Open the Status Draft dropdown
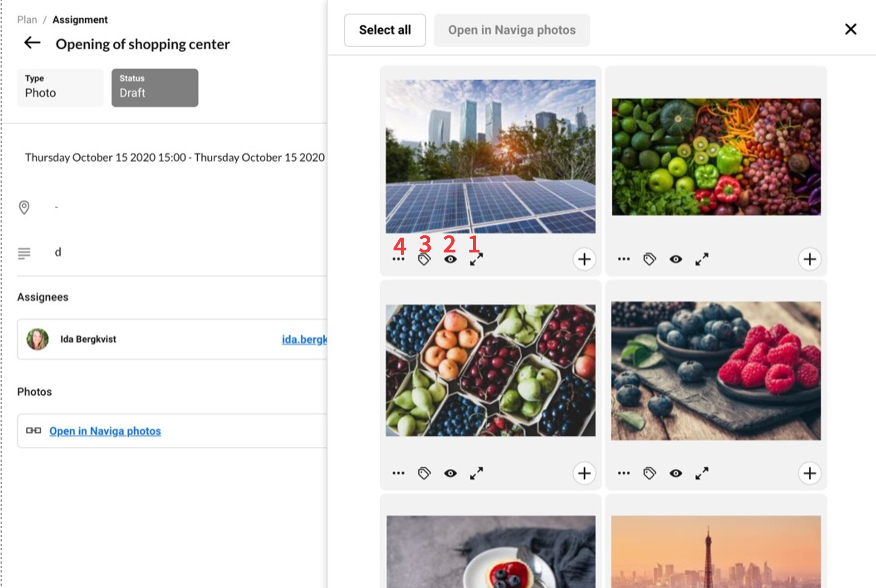Image resolution: width=876 pixels, height=588 pixels. click(154, 87)
